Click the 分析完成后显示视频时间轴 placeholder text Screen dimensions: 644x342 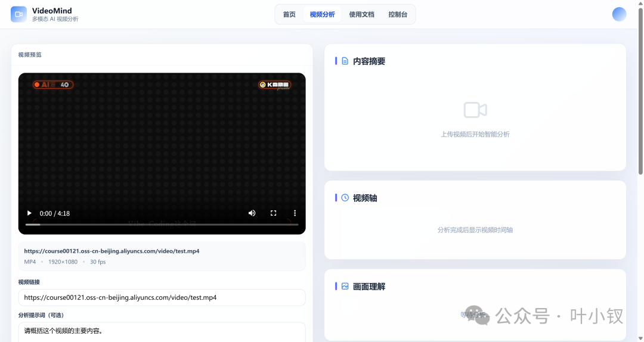pos(475,230)
